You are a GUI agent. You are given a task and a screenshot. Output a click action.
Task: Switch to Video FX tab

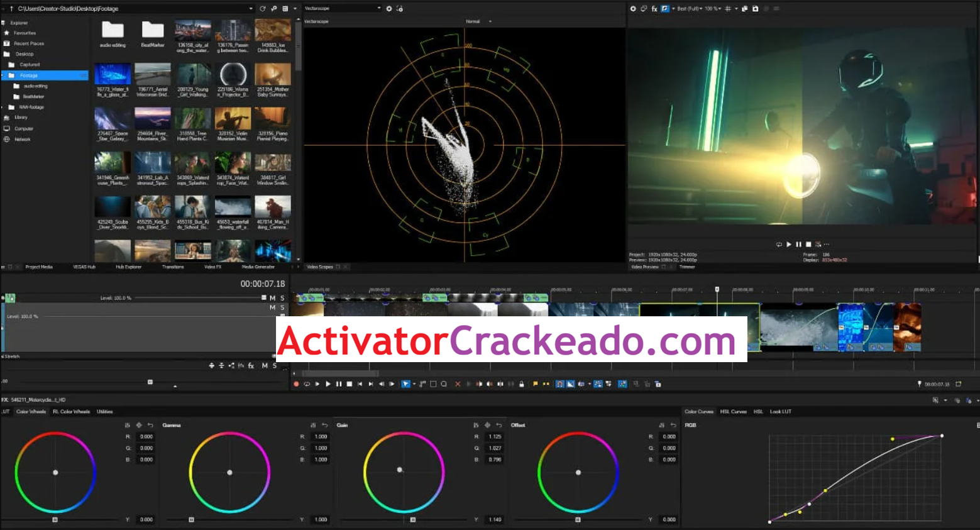(212, 267)
